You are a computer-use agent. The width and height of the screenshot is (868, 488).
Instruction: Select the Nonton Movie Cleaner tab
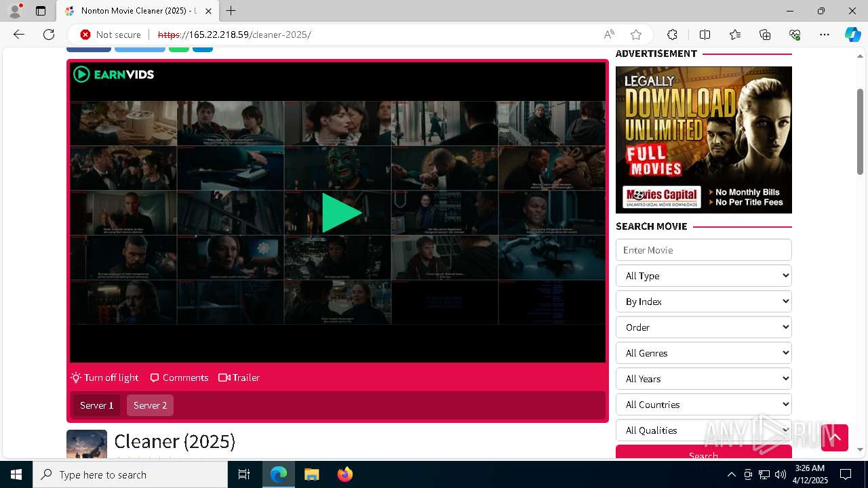coord(138,11)
